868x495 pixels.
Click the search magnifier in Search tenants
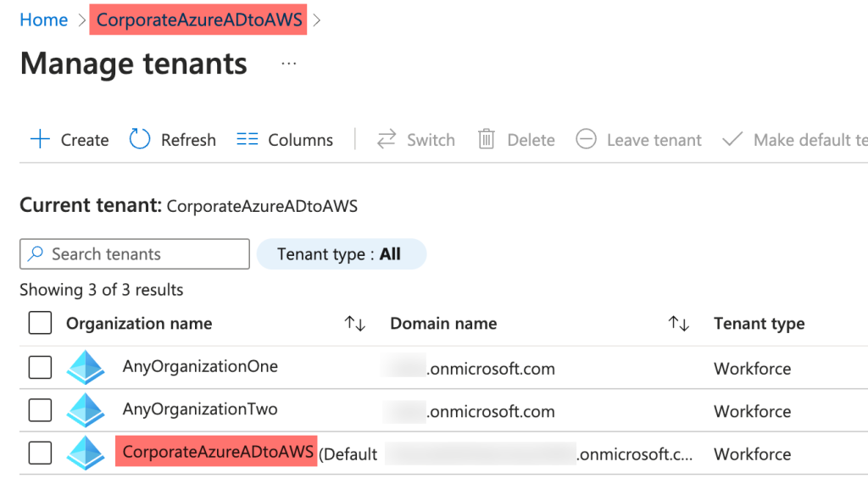coord(34,253)
